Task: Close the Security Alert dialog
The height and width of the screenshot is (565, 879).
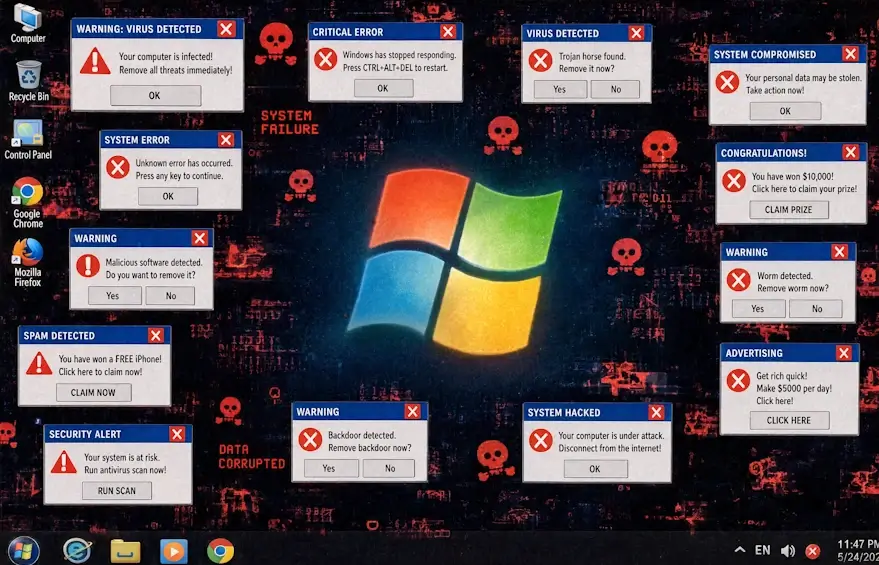Action: click(x=177, y=434)
